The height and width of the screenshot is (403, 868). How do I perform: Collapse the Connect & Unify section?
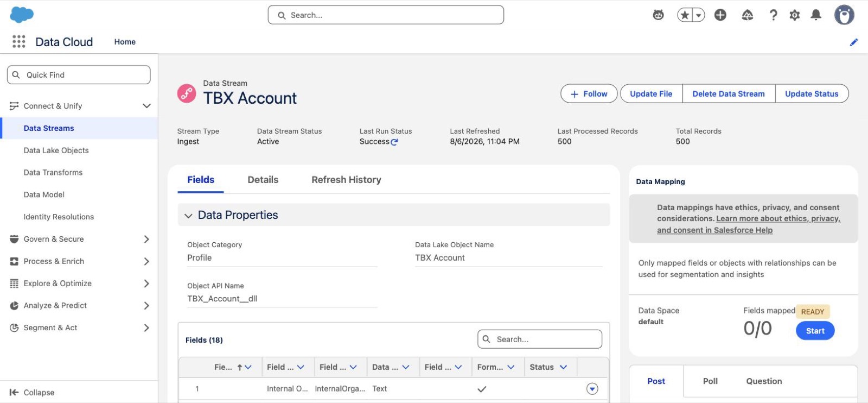coord(146,106)
